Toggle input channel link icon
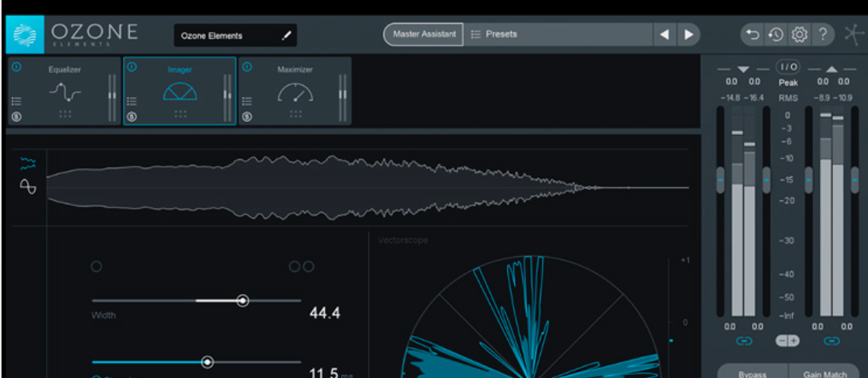The image size is (868, 378). pyautogui.click(x=743, y=341)
